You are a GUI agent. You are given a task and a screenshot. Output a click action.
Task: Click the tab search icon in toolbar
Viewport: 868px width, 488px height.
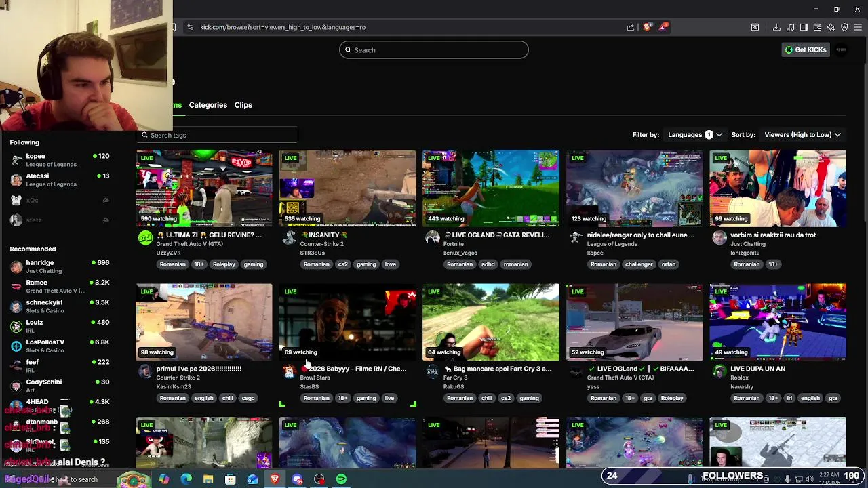pos(755,27)
